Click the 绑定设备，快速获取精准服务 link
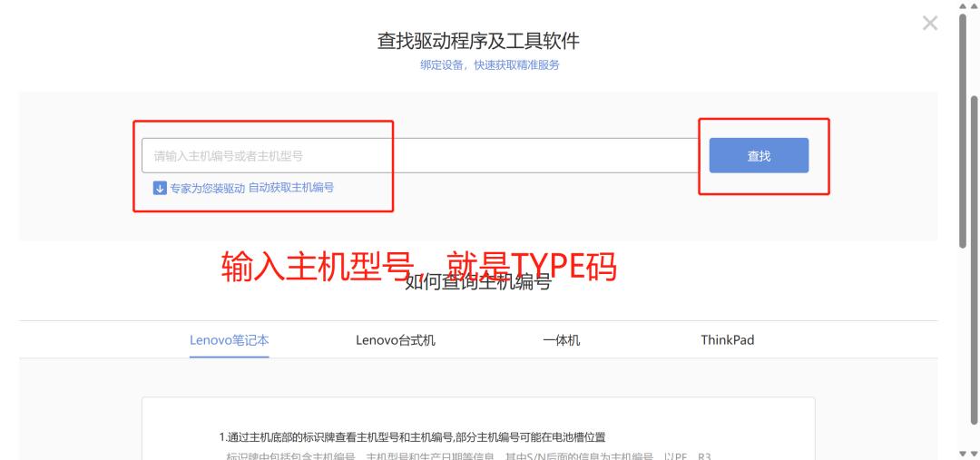This screenshot has width=980, height=460. tap(489, 65)
